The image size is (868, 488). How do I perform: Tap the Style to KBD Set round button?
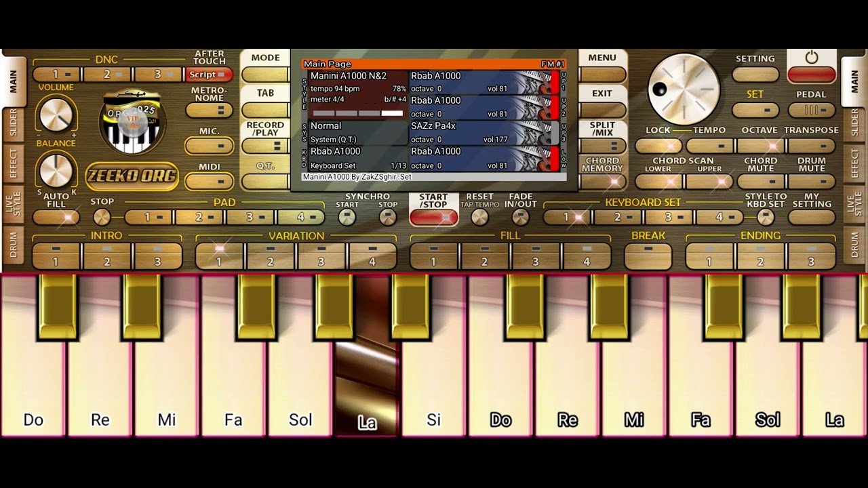click(766, 217)
